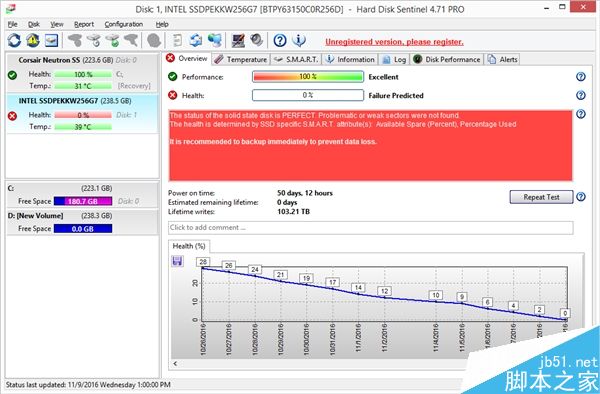600x394 pixels.
Task: Click the 'Estimated remaining lifetime' label
Action: (x=213, y=202)
